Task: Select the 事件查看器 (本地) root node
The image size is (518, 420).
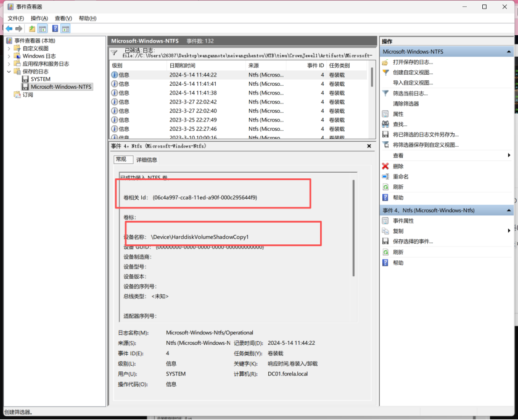Action: (35, 41)
